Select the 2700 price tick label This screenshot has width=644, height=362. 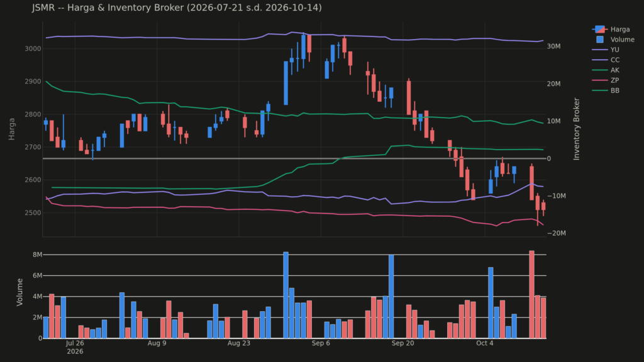point(33,147)
